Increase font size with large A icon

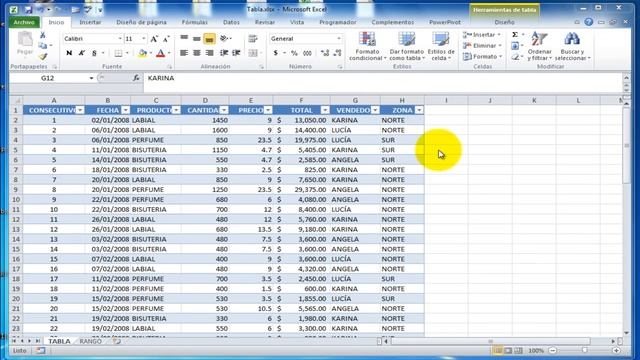pos(154,39)
